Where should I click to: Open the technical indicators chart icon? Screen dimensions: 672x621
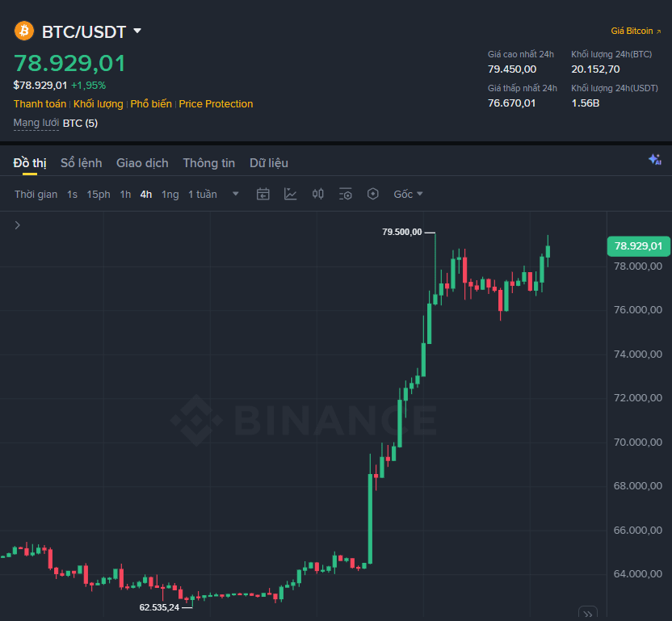(x=290, y=194)
